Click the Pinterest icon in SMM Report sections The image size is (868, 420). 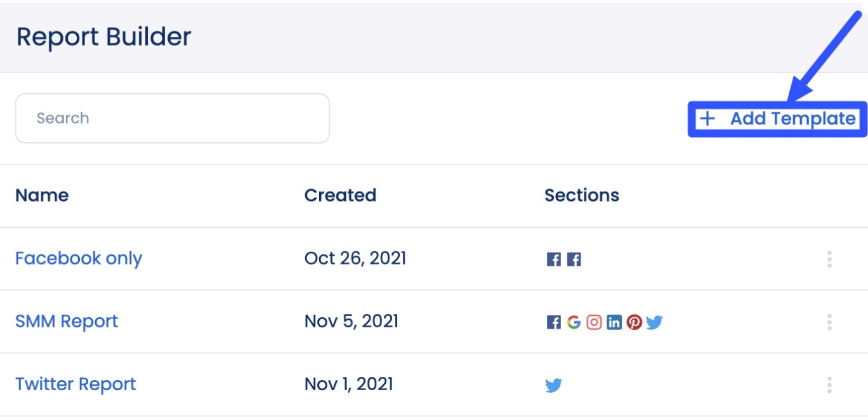pyautogui.click(x=634, y=322)
